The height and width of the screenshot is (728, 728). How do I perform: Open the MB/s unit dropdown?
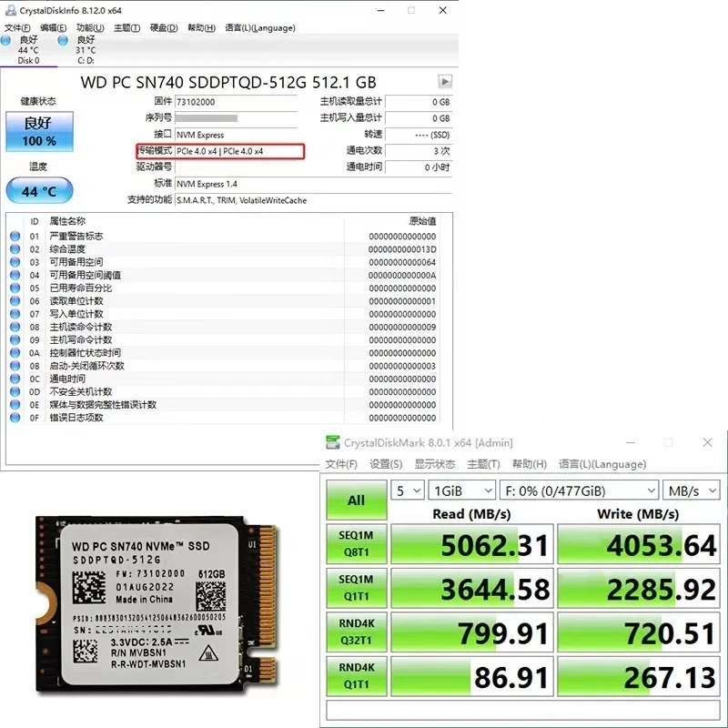[692, 490]
